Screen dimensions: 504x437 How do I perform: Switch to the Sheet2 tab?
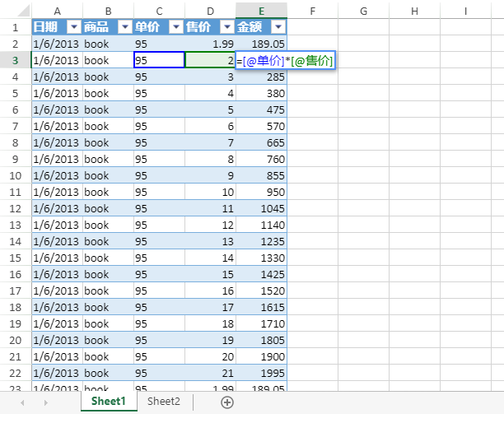coord(164,402)
